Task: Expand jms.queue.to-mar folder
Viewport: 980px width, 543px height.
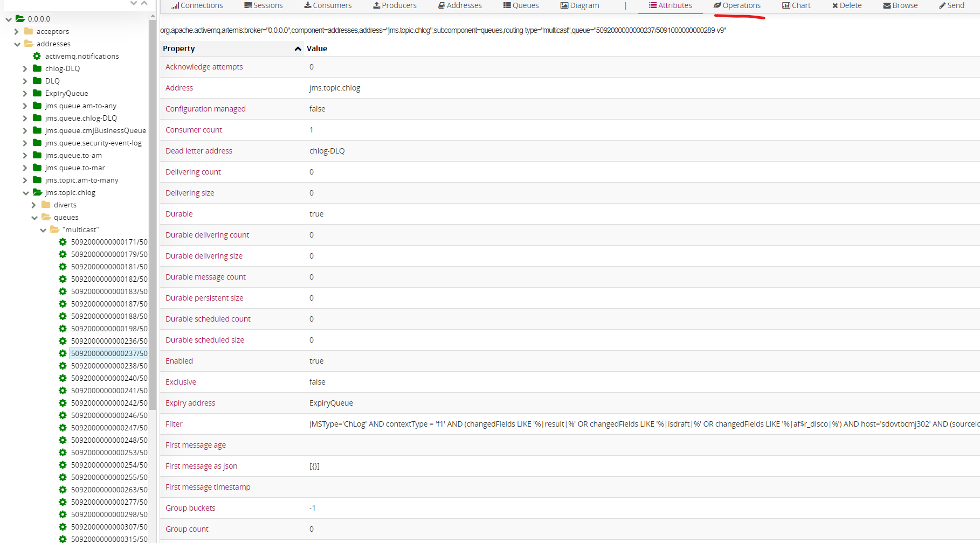Action: (x=25, y=168)
